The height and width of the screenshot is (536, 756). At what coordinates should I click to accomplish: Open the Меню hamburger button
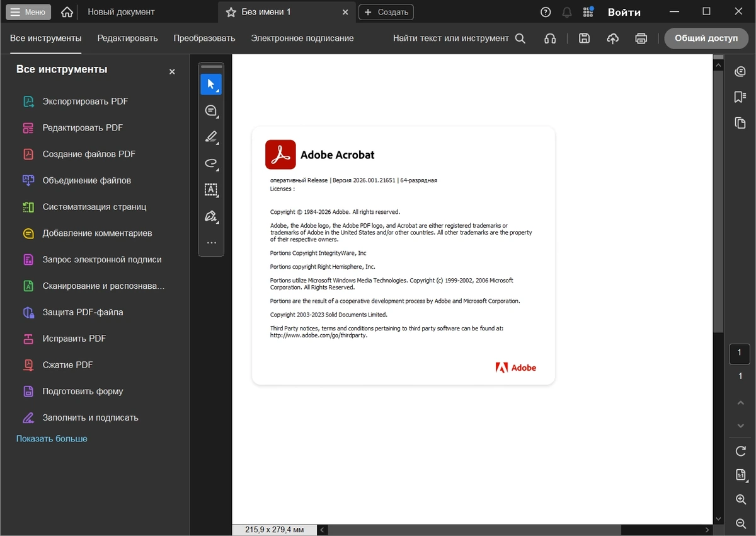(x=28, y=12)
